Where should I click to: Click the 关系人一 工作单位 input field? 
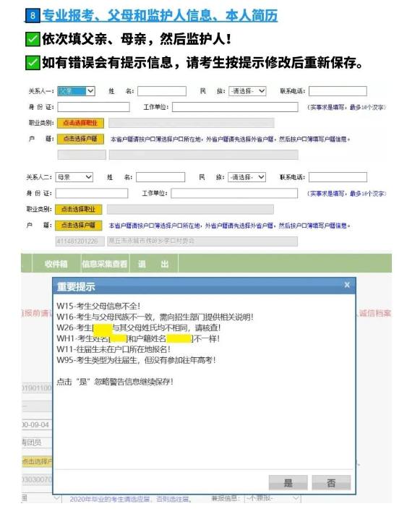pyautogui.click(x=235, y=107)
